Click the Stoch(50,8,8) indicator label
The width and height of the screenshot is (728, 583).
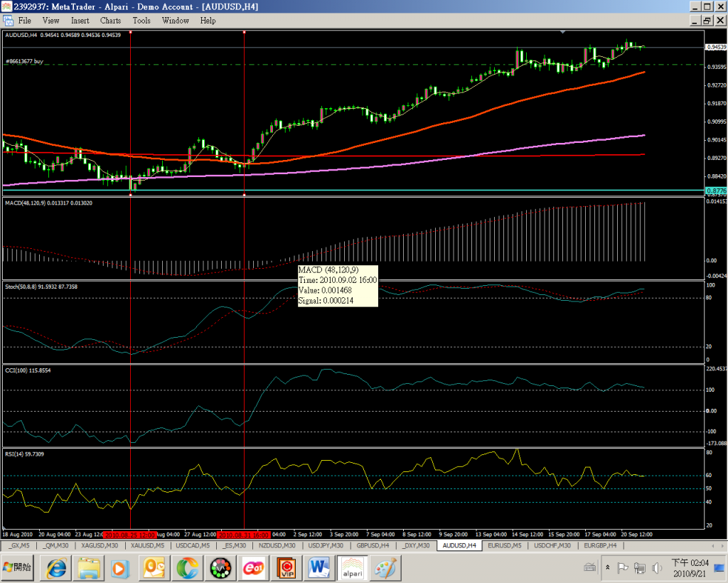41,287
